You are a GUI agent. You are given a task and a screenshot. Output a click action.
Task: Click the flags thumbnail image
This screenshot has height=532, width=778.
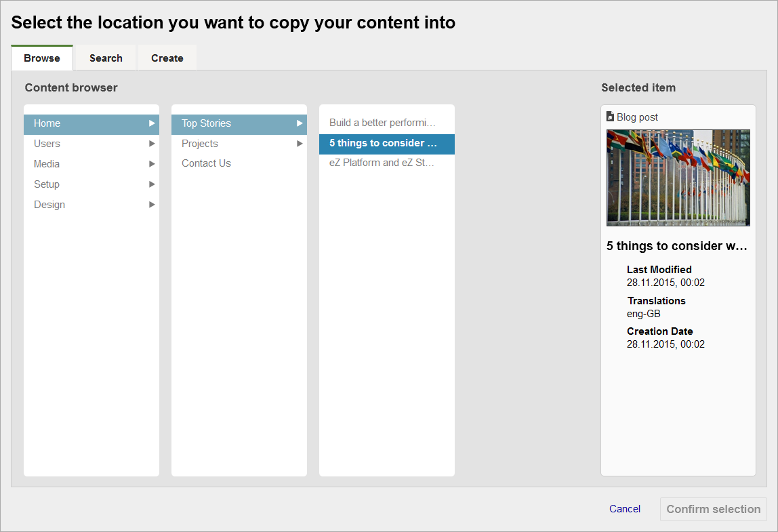coord(678,178)
